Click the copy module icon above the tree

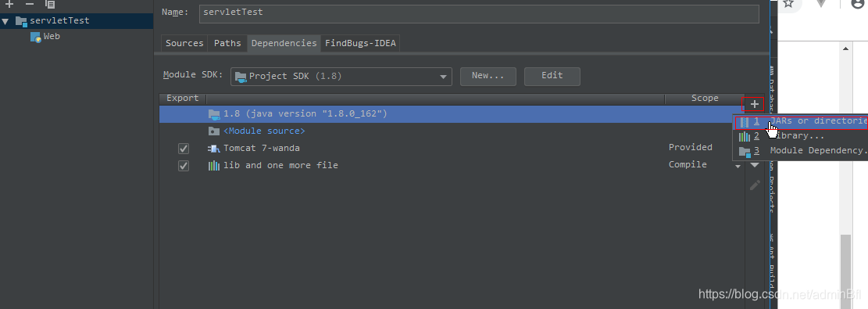click(x=50, y=4)
